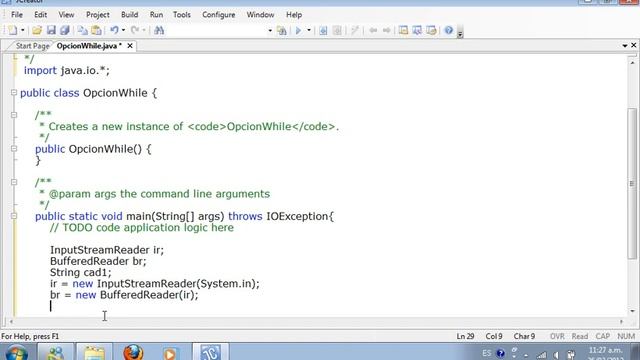Open the document tab list dropdown arrow
This screenshot has width=640, height=360.
tap(624, 46)
